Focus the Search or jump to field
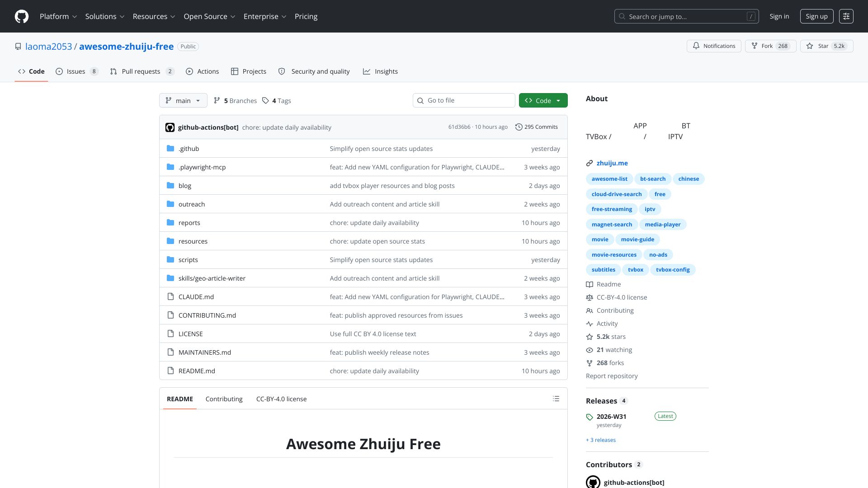 coord(686,16)
